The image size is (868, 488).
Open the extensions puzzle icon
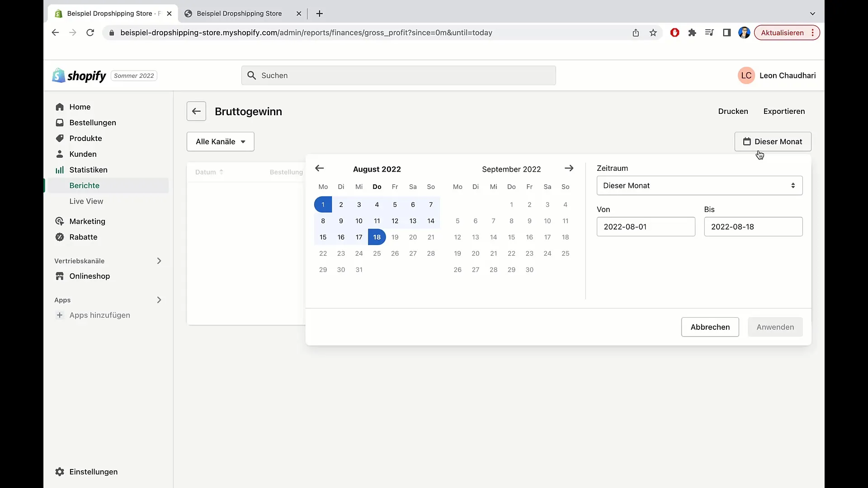[692, 33]
